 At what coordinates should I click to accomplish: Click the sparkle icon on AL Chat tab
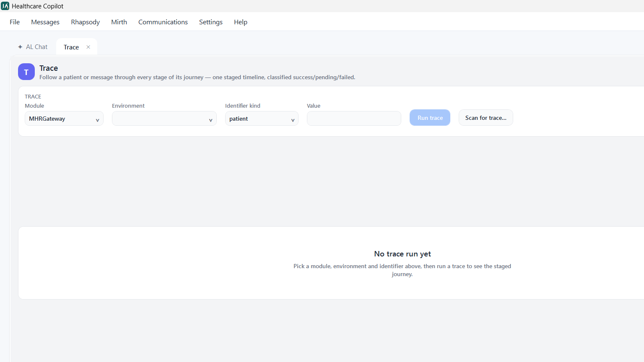click(20, 47)
